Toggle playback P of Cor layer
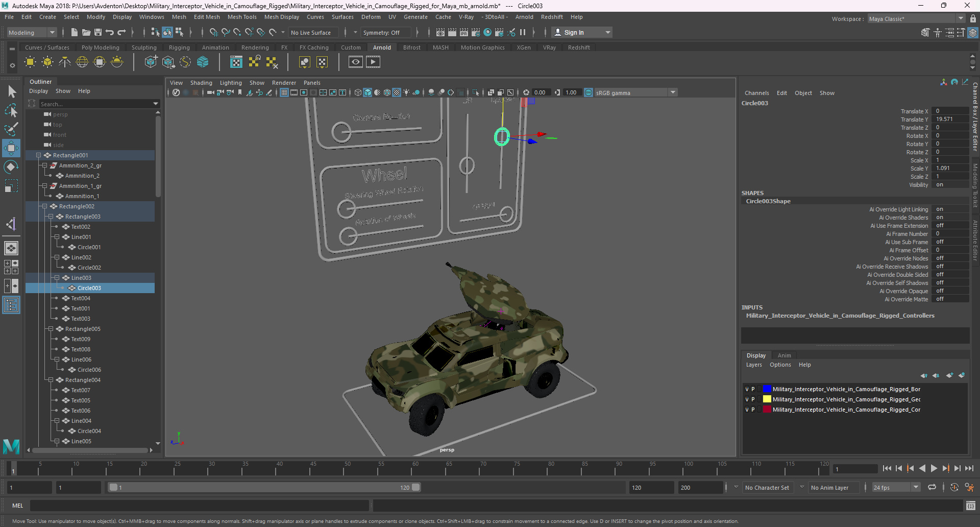 753,410
